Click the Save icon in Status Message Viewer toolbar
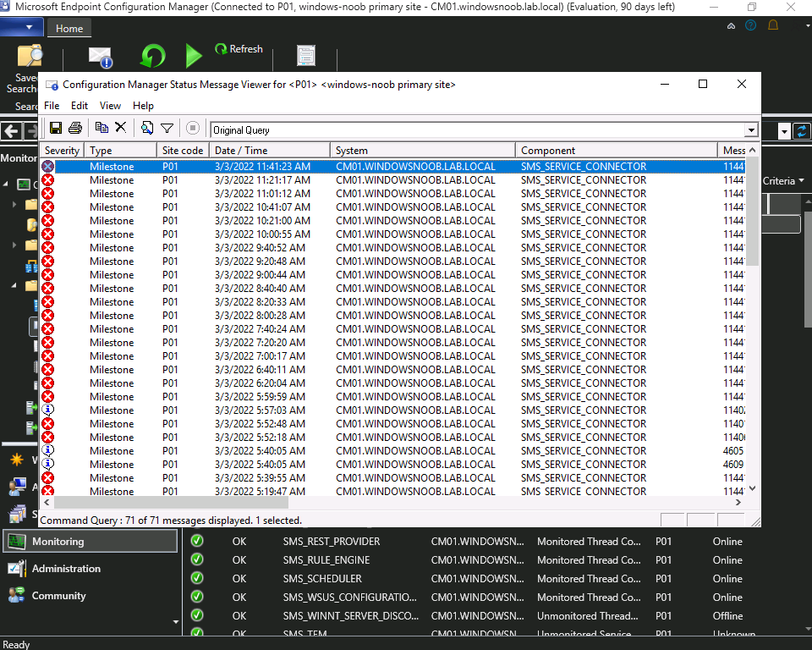This screenshot has width=812, height=650. (56, 128)
